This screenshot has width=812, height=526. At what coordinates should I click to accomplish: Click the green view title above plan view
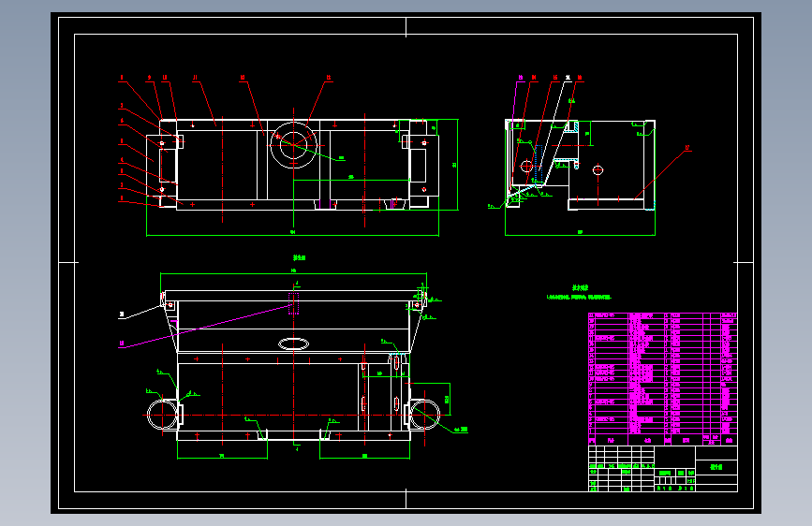click(300, 257)
